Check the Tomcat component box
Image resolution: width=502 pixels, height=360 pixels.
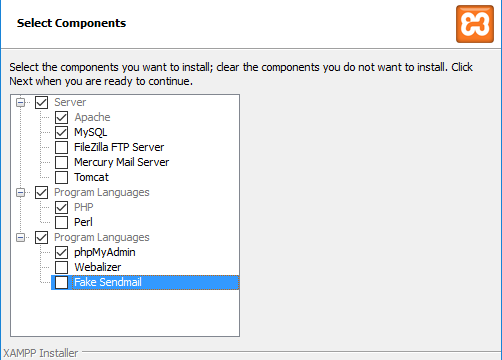click(x=61, y=177)
